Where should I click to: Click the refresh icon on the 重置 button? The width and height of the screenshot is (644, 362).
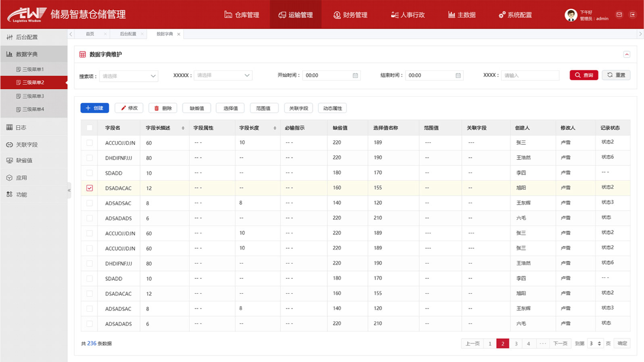click(609, 75)
